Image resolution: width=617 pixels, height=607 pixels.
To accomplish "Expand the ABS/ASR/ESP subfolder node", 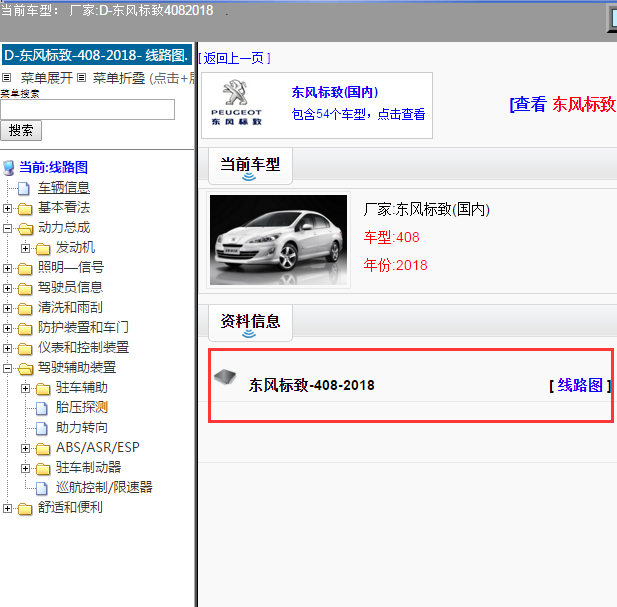I will point(26,448).
